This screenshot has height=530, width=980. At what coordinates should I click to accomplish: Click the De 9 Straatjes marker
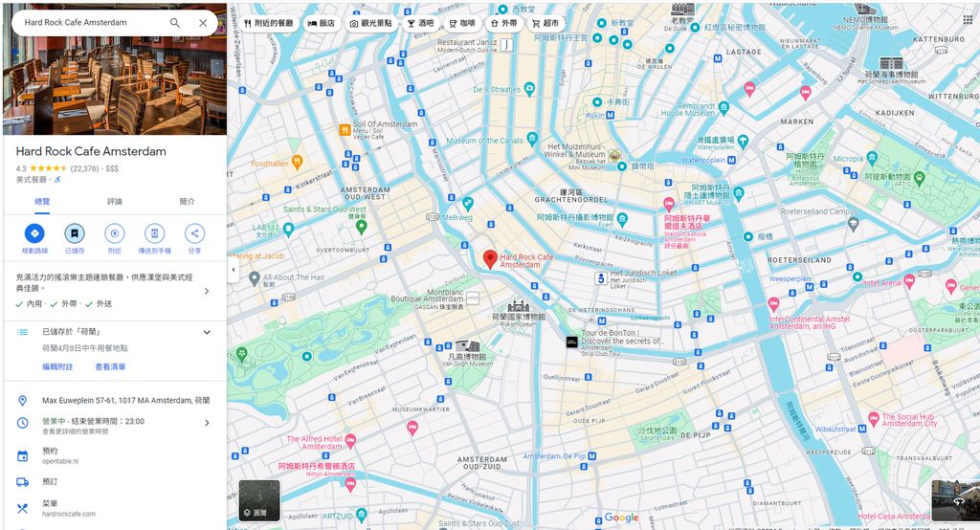pos(529,88)
